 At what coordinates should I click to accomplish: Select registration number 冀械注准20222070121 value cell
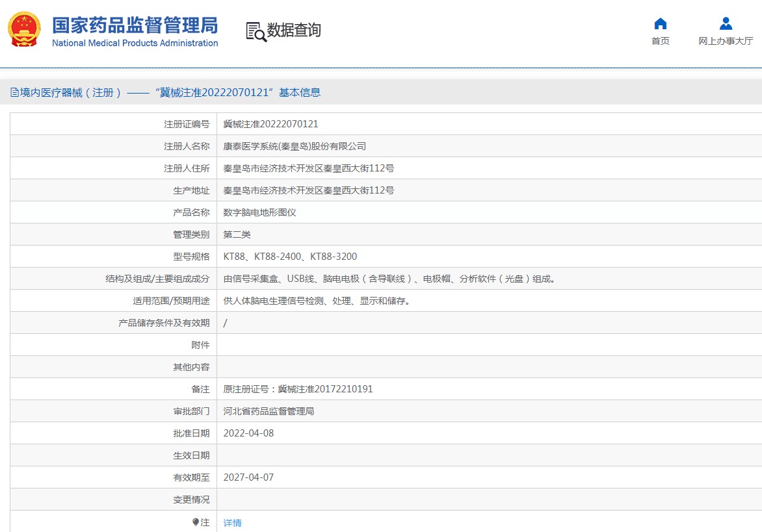click(x=270, y=124)
